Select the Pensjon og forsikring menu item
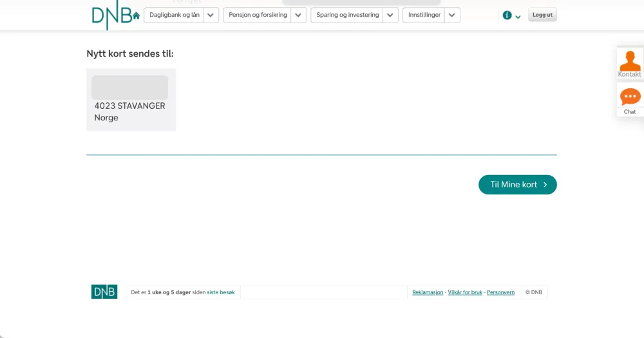 click(x=258, y=15)
